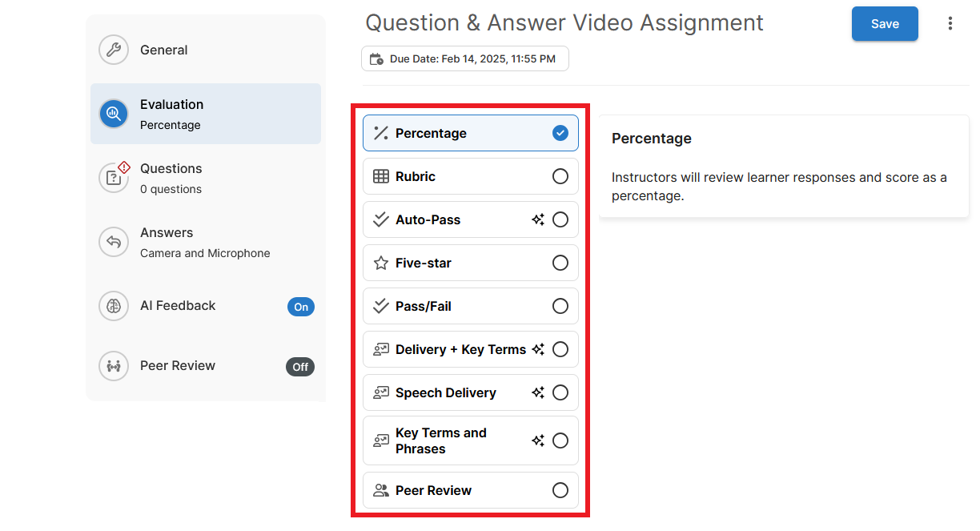Click the calendar icon beside Due Date

376,59
